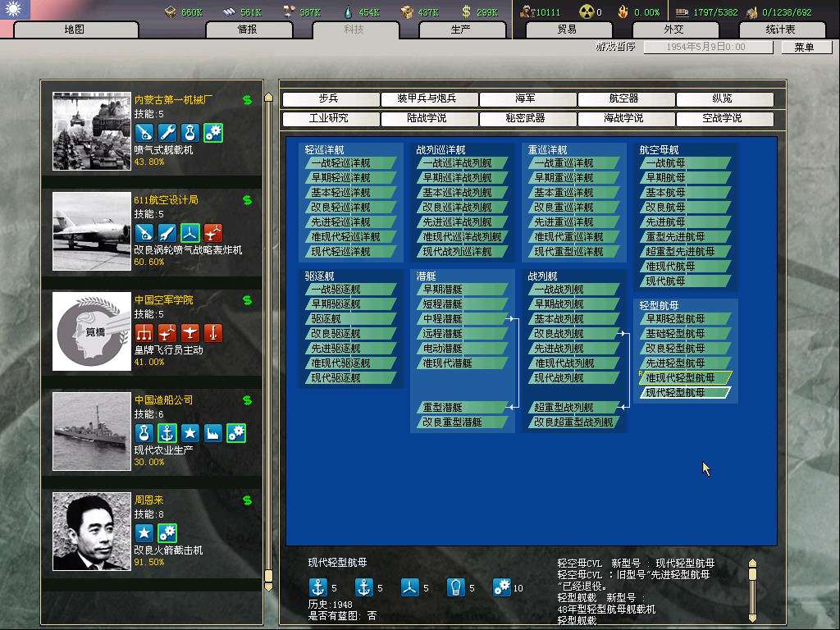This screenshot has width=840, height=630.
Task: Go to the 外交 screen tab
Action: click(x=673, y=30)
